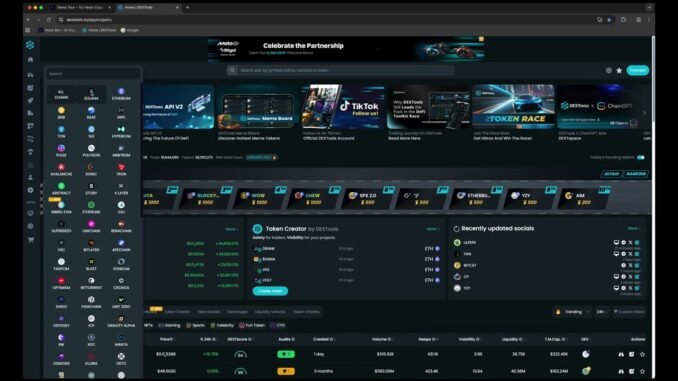Filter by Gaming category
Image resolution: width=678 pixels, height=381 pixels.
point(170,325)
